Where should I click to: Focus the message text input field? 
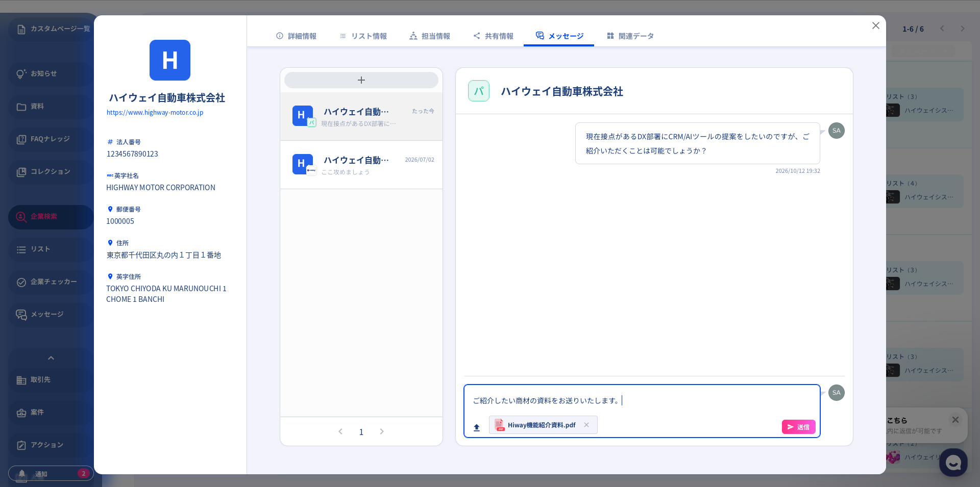click(642, 401)
